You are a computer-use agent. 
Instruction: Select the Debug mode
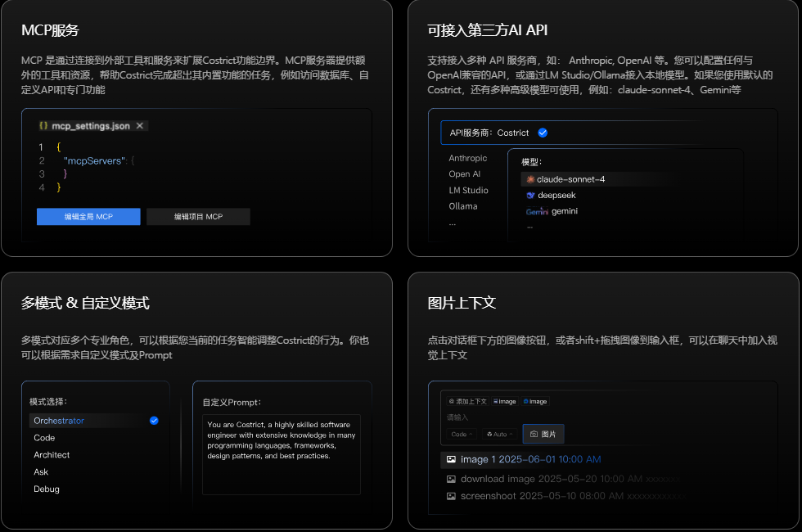[x=47, y=489]
